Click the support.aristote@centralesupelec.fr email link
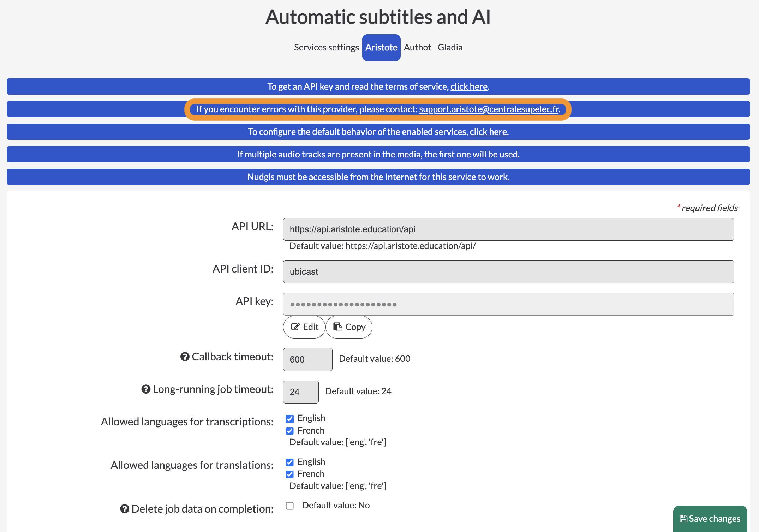This screenshot has width=759, height=532. pyautogui.click(x=489, y=109)
